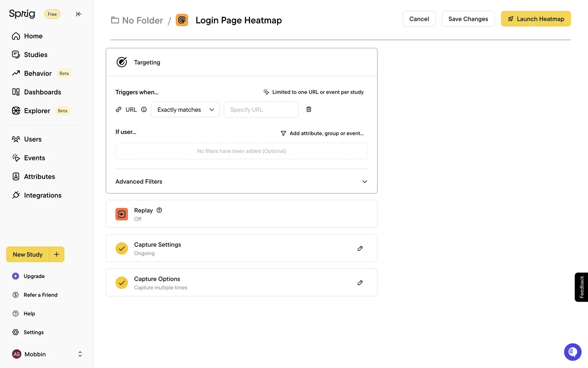Click the plus icon next to New Study
This screenshot has height=368, width=588.
click(x=57, y=254)
